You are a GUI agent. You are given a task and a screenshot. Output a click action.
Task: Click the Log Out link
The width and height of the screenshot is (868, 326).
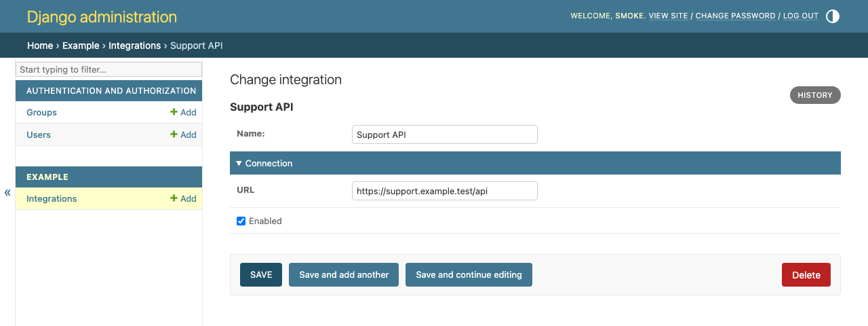[801, 16]
